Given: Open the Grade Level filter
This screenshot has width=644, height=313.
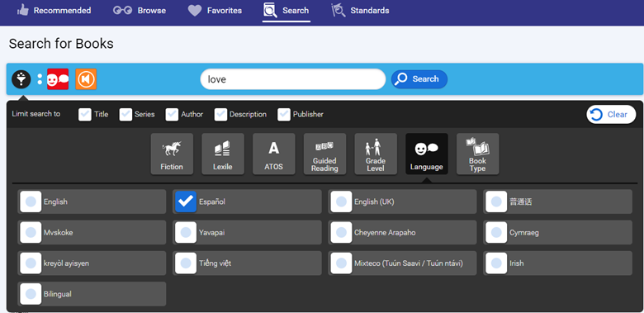Looking at the screenshot, I should point(376,154).
